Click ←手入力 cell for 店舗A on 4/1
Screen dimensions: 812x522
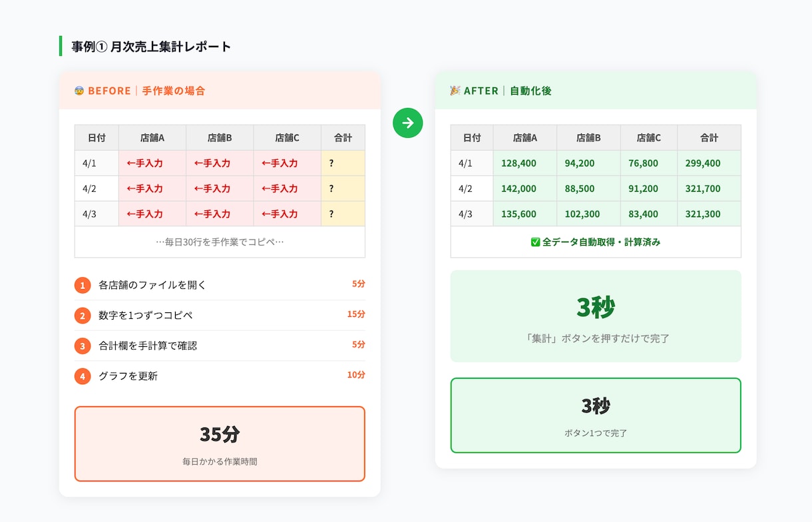pos(152,163)
